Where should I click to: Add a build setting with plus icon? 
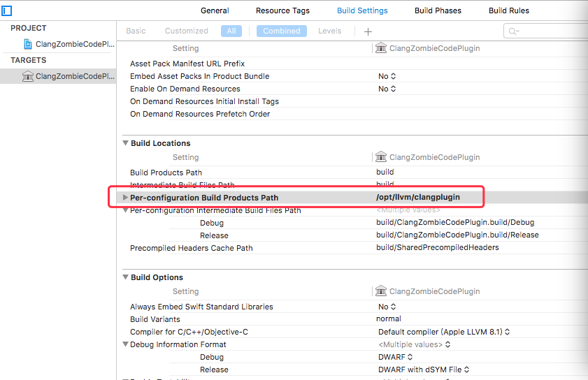point(368,31)
